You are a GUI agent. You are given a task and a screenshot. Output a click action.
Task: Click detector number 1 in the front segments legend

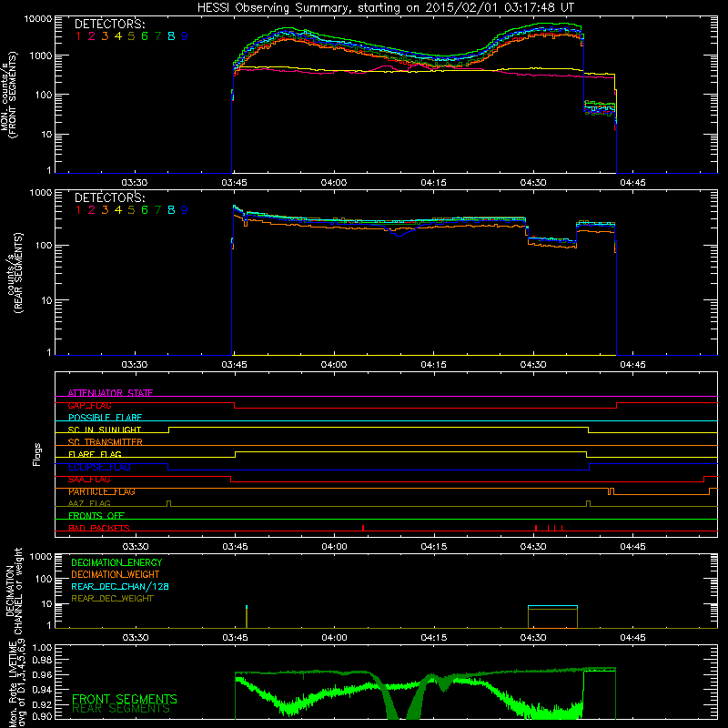(78, 35)
